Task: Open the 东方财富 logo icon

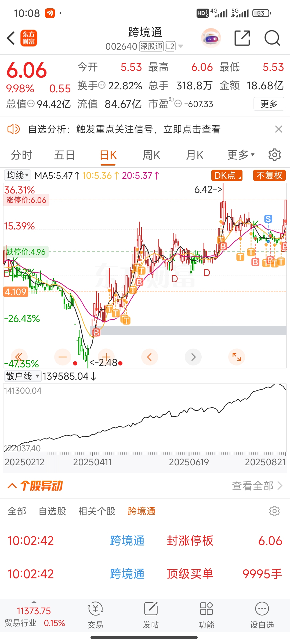Action: [29, 38]
